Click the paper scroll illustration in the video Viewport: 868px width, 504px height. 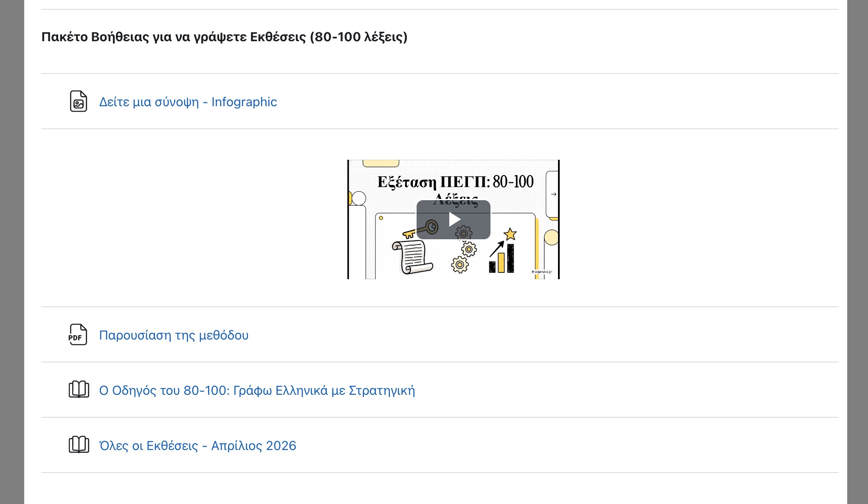[411, 257]
